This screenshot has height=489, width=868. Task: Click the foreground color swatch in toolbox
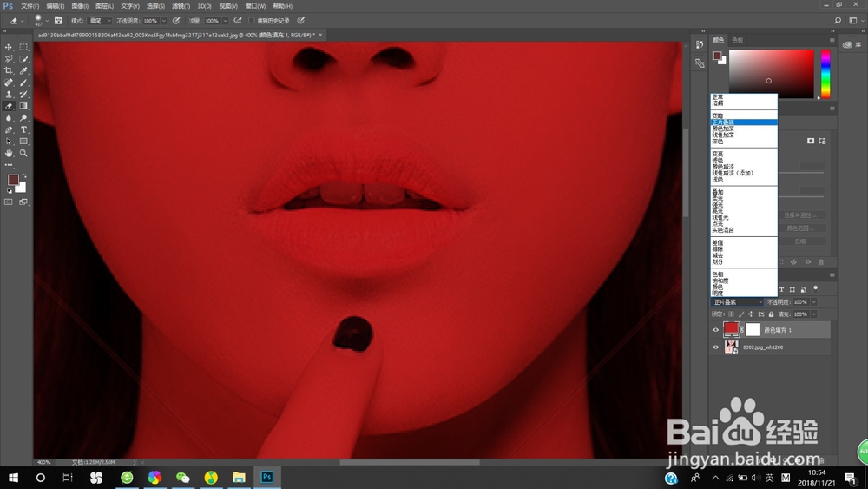12,180
